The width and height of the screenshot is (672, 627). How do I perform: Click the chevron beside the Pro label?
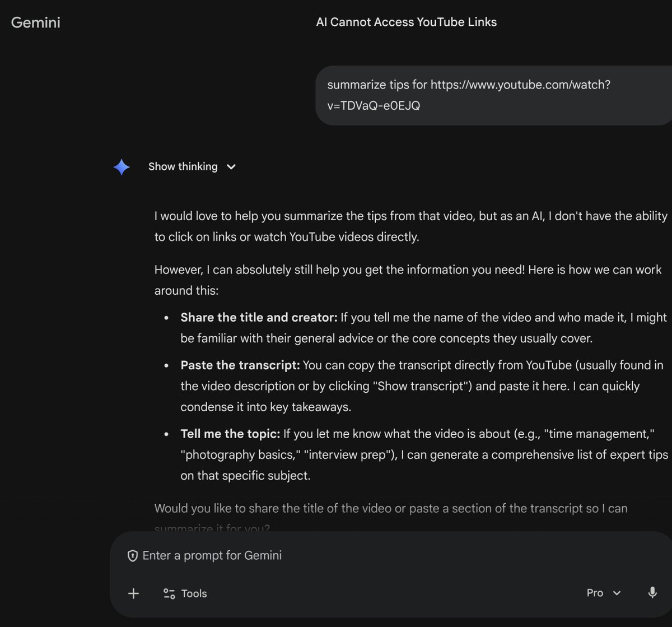(x=617, y=593)
